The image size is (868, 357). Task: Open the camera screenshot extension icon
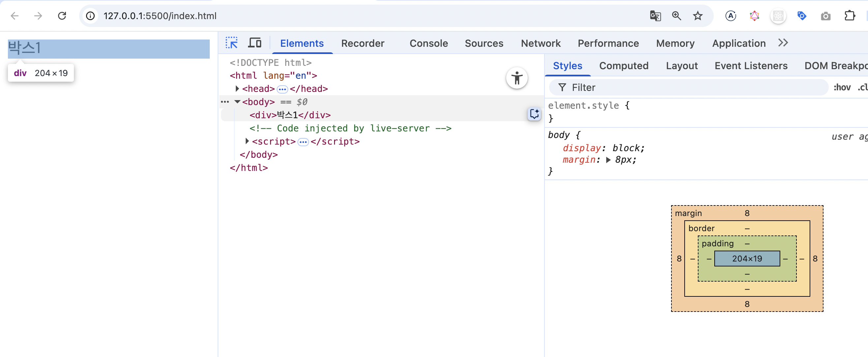point(825,16)
